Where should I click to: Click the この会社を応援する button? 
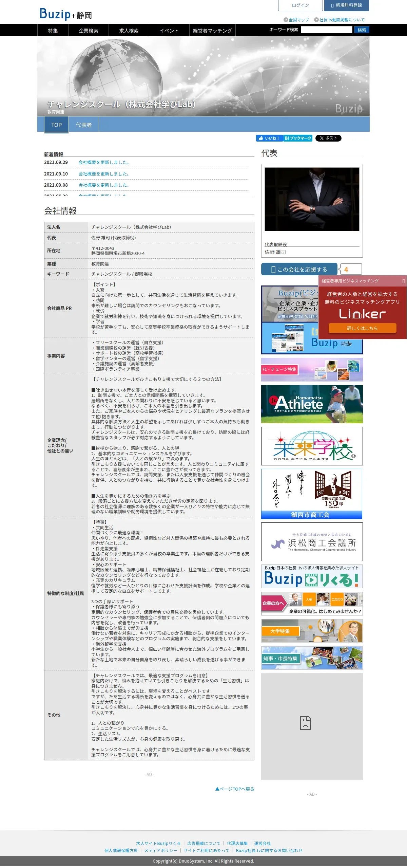[299, 269]
